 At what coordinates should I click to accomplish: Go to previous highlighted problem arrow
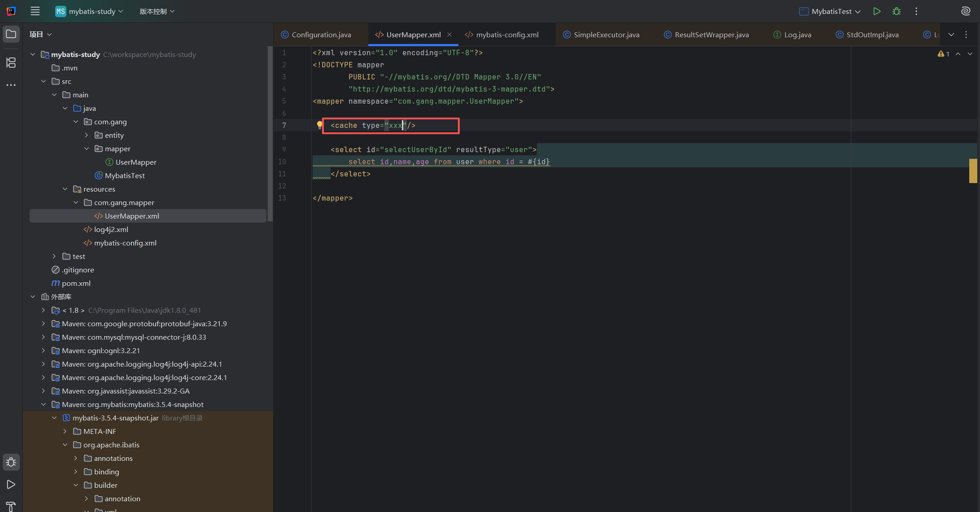click(958, 54)
